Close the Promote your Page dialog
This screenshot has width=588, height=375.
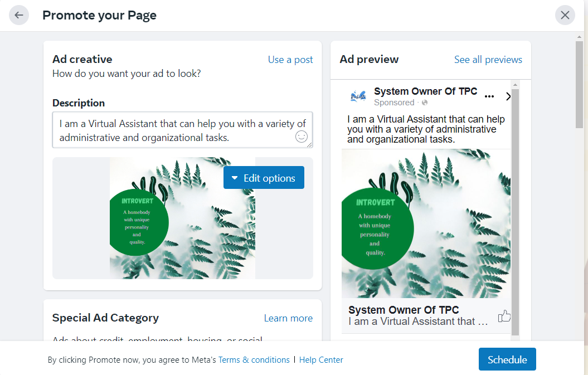[565, 15]
